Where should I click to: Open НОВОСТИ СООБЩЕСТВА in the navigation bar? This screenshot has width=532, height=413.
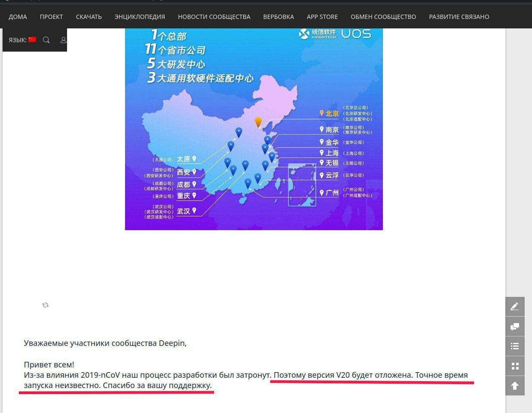[x=214, y=17]
